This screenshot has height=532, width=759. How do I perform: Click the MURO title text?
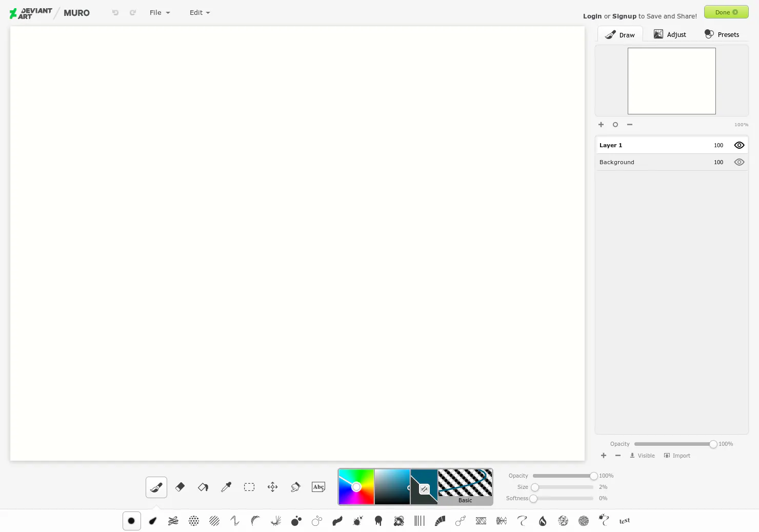tap(77, 13)
